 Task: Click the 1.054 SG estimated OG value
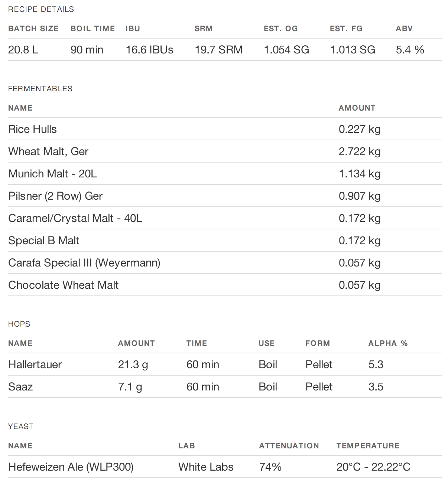pos(286,50)
